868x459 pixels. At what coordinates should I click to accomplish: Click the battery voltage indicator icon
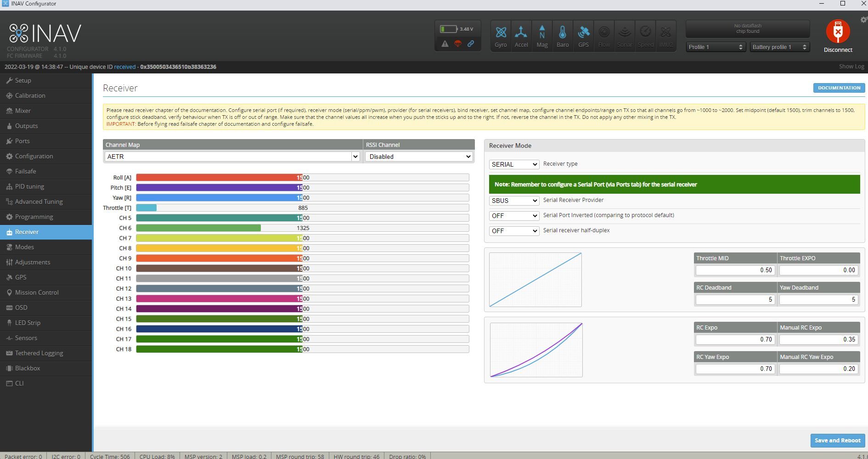pos(448,29)
